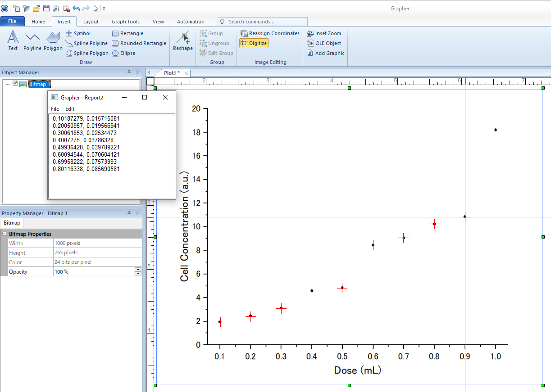The width and height of the screenshot is (551, 392).
Task: Close the Object Manager panel
Action: coord(138,72)
